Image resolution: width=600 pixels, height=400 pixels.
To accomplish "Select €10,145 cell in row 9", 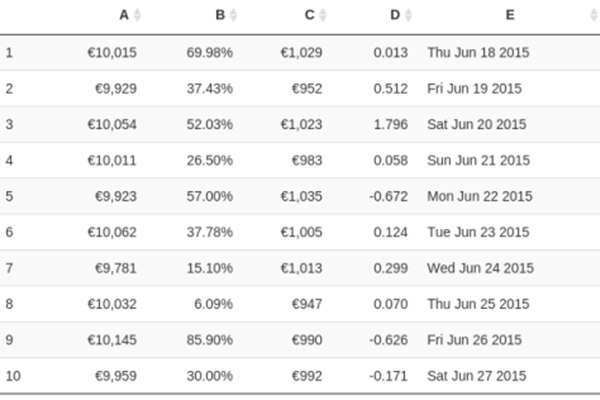I will 112,340.
